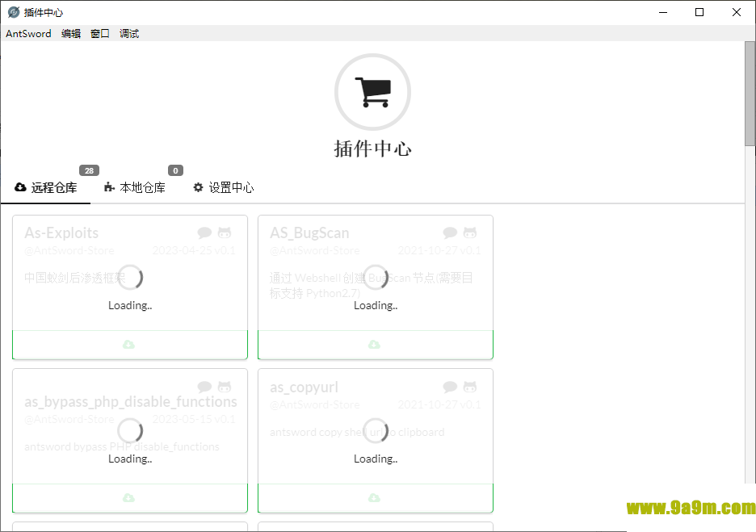The height and width of the screenshot is (532, 756).
Task: Click the 插件中心 heading text
Action: pos(372,149)
